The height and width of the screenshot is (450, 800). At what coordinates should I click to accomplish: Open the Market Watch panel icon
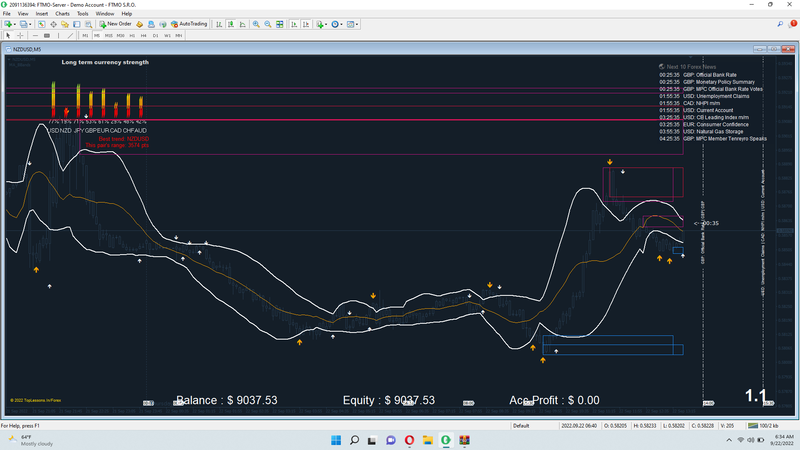41,24
